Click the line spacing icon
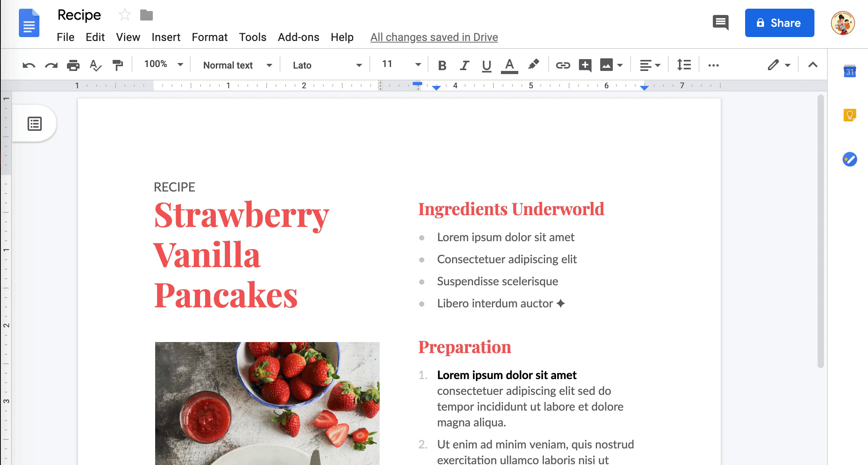 coord(685,65)
